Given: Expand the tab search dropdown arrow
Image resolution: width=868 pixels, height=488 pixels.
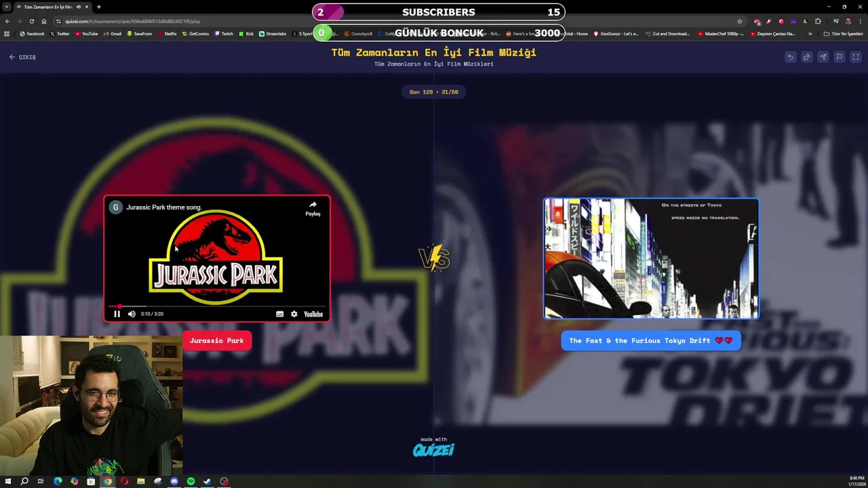Looking at the screenshot, I should tap(6, 7).
